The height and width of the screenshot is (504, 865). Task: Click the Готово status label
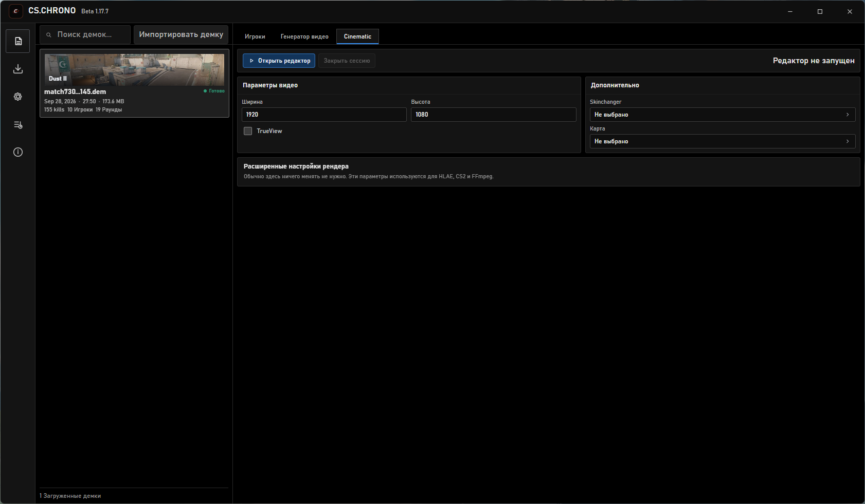coord(214,91)
